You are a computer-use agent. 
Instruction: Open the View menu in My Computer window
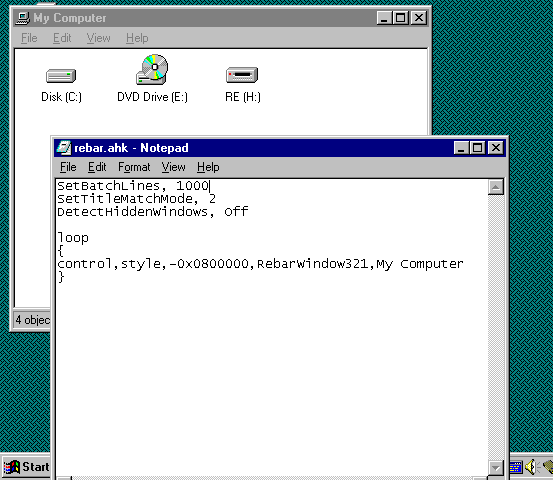pos(98,38)
